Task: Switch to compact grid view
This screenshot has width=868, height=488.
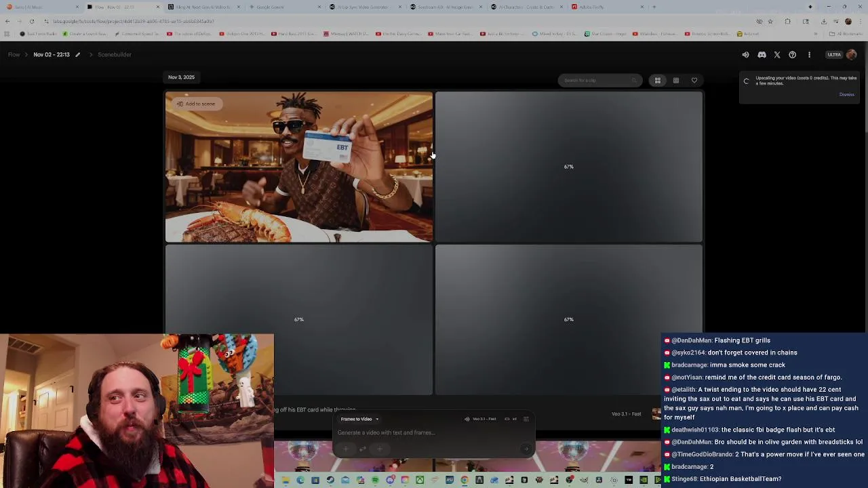Action: [x=676, y=81]
